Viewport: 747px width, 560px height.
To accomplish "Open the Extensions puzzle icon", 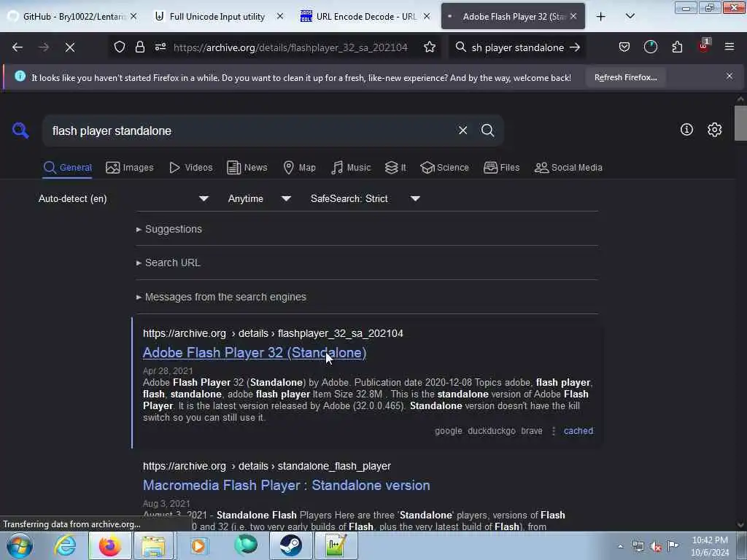I will click(677, 47).
